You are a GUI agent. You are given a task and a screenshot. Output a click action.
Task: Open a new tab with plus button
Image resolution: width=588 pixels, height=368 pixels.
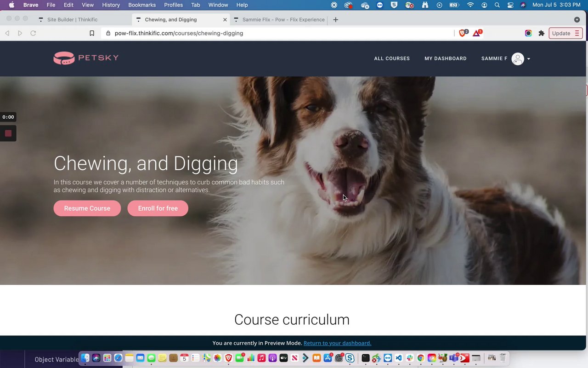tap(335, 20)
